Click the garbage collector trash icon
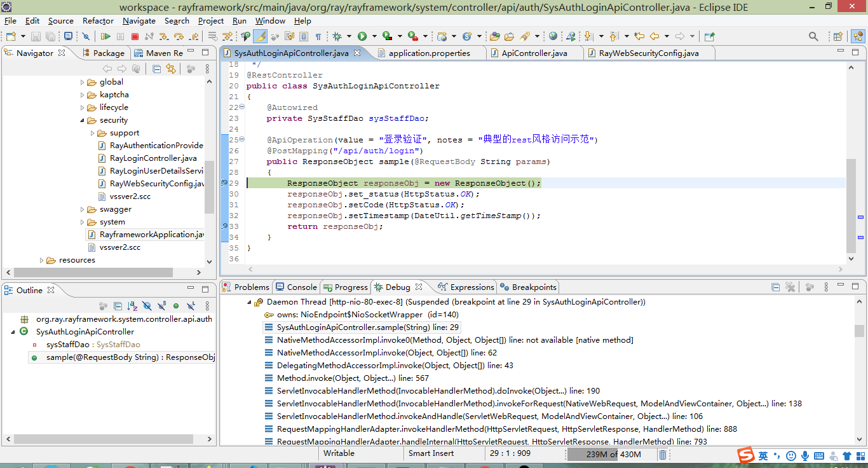 pos(662,454)
